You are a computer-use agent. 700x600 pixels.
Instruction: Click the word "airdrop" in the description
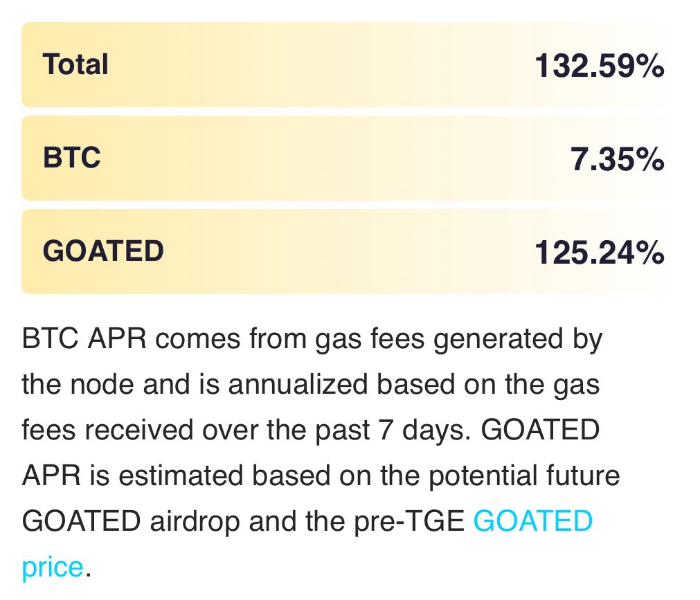[195, 521]
